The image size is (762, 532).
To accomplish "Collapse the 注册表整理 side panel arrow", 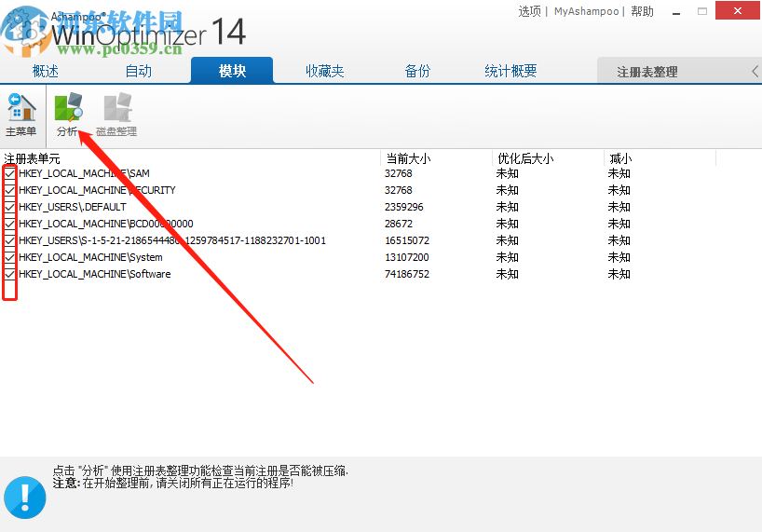I will pyautogui.click(x=755, y=72).
